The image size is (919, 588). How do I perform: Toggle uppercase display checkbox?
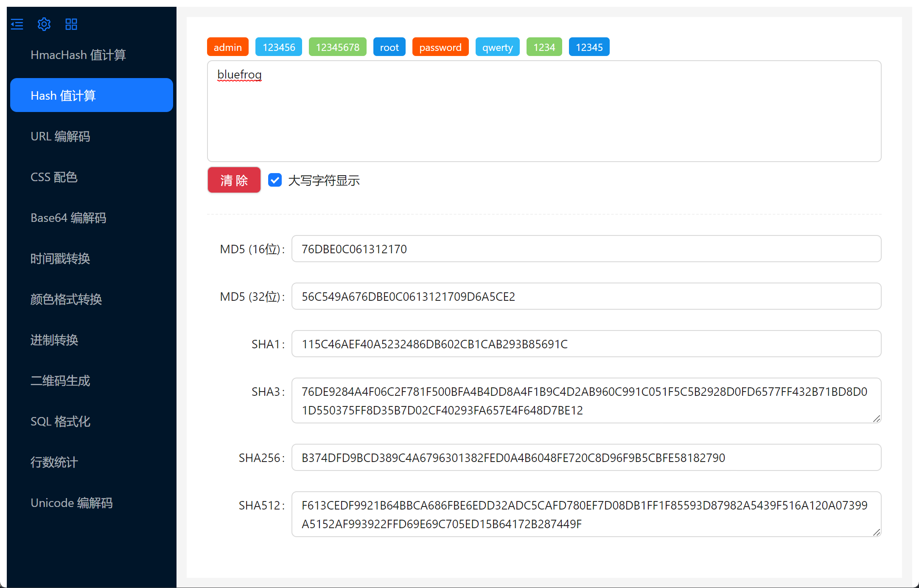point(275,180)
